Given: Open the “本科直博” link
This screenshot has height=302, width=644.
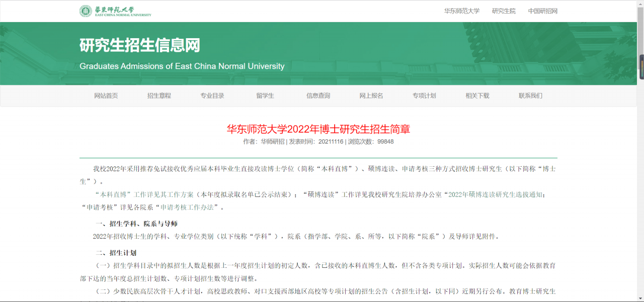Looking at the screenshot, I should pyautogui.click(x=112, y=194).
